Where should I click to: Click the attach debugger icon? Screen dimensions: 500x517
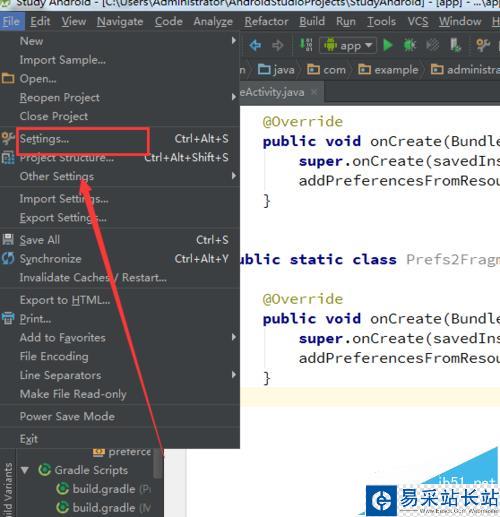[x=455, y=45]
